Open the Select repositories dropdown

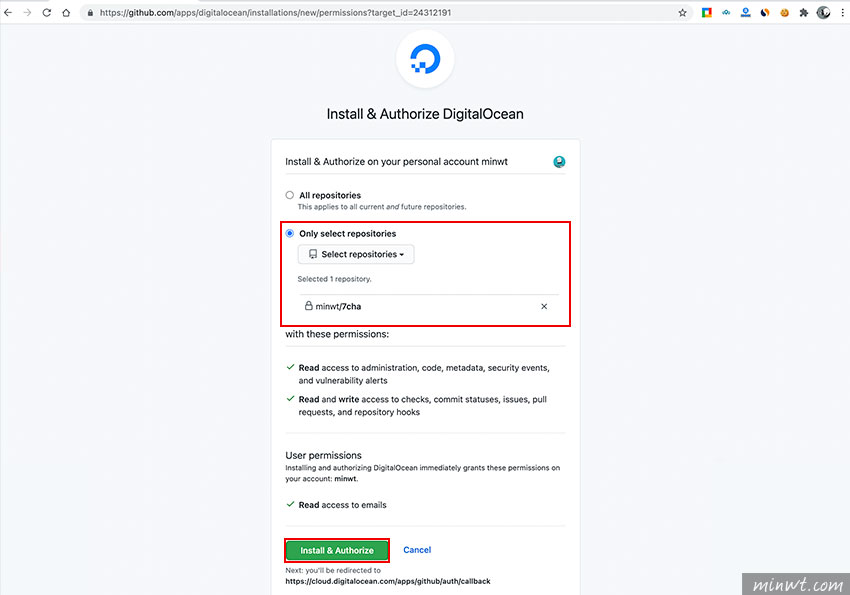(356, 254)
